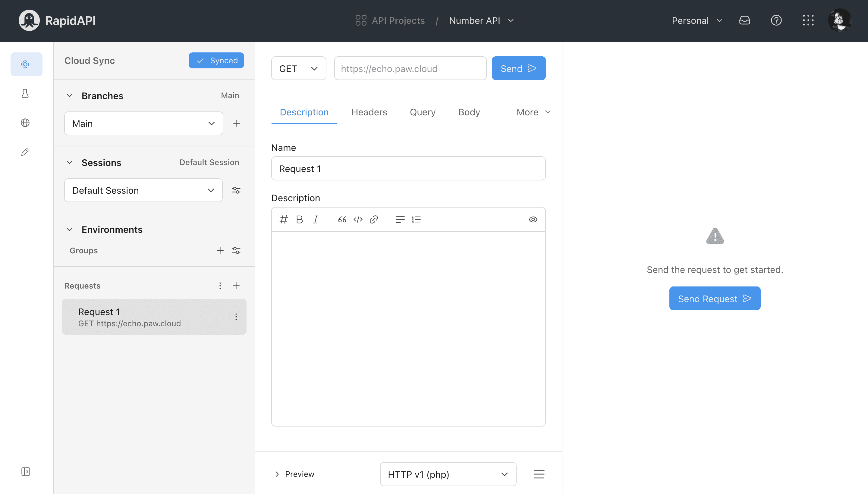
Task: Click the Name input field
Action: [x=408, y=169]
